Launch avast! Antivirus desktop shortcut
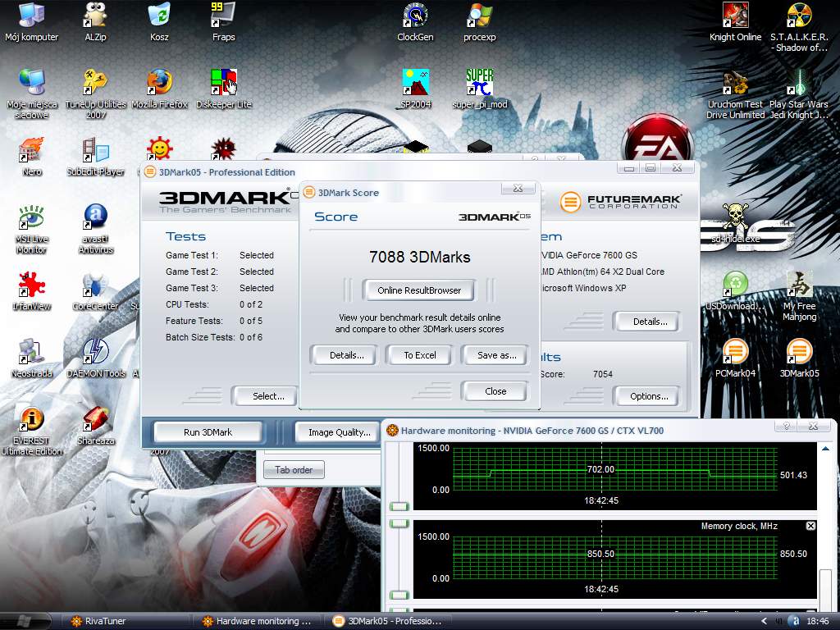This screenshot has width=840, height=630. pos(95,230)
